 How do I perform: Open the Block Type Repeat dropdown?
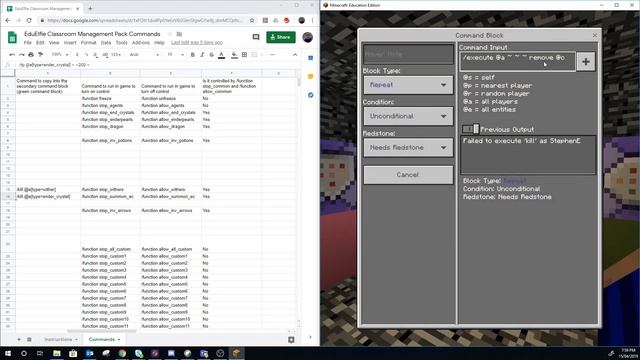coord(408,85)
